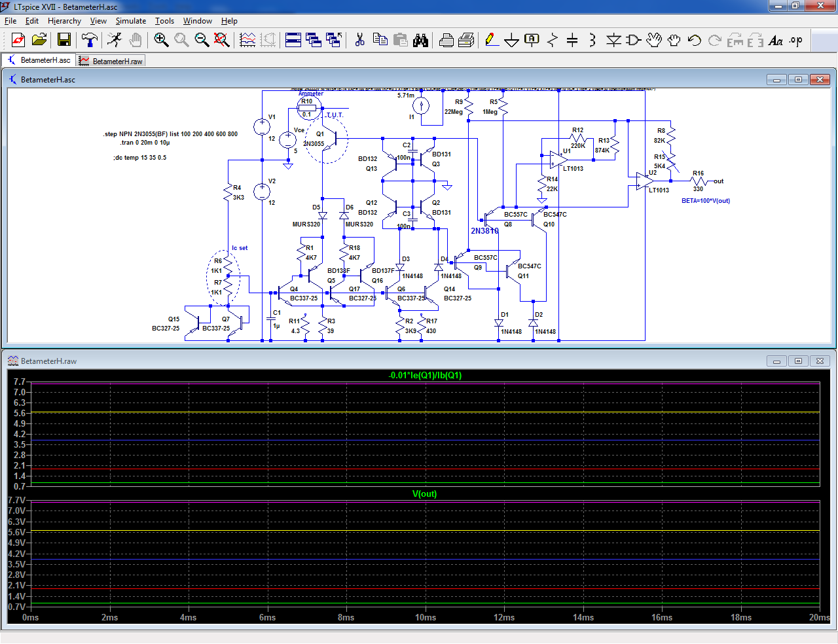The width and height of the screenshot is (838, 644).
Task: Click the Redo arrow icon
Action: 715,41
